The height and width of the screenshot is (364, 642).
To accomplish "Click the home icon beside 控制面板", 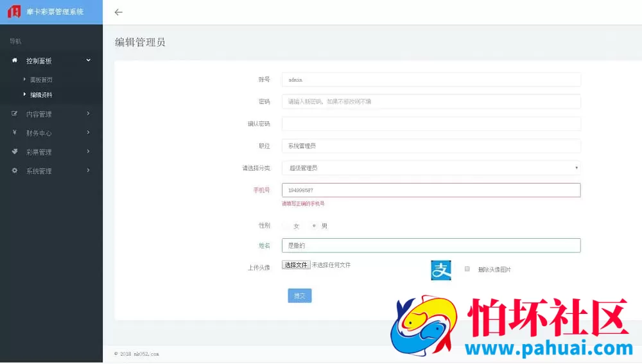I will point(15,60).
